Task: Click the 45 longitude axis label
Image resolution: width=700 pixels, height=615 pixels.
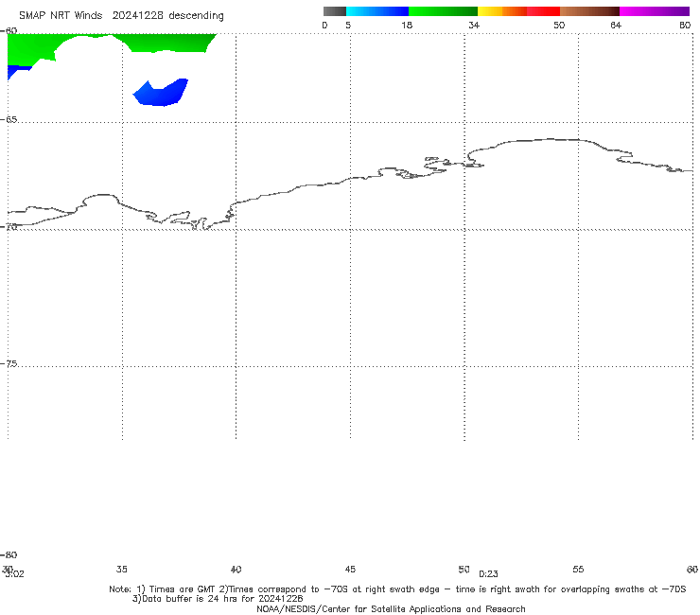Action: pos(350,570)
